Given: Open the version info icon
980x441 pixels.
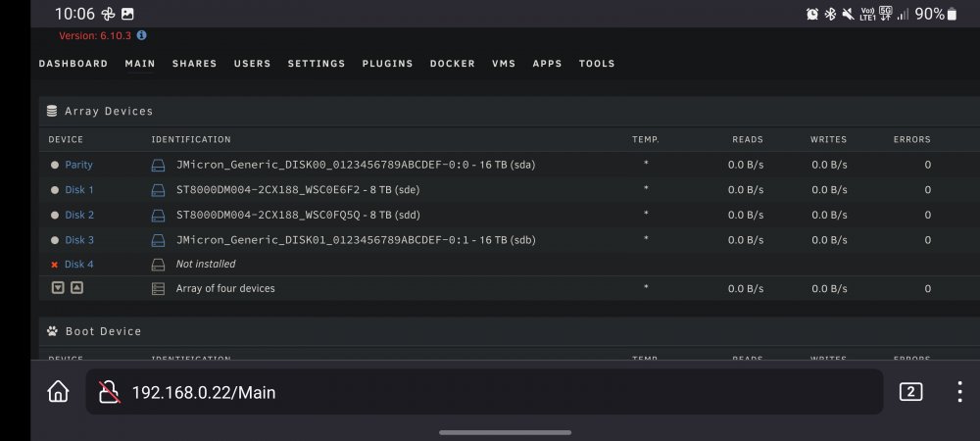Looking at the screenshot, I should pos(142,35).
